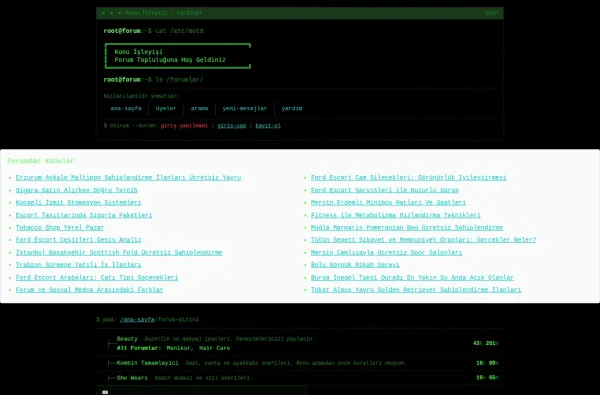The image size is (600, 395).
Task: Open the Forum ve Sosyal Medya Arasındaki Farklar topic
Action: pos(90,290)
